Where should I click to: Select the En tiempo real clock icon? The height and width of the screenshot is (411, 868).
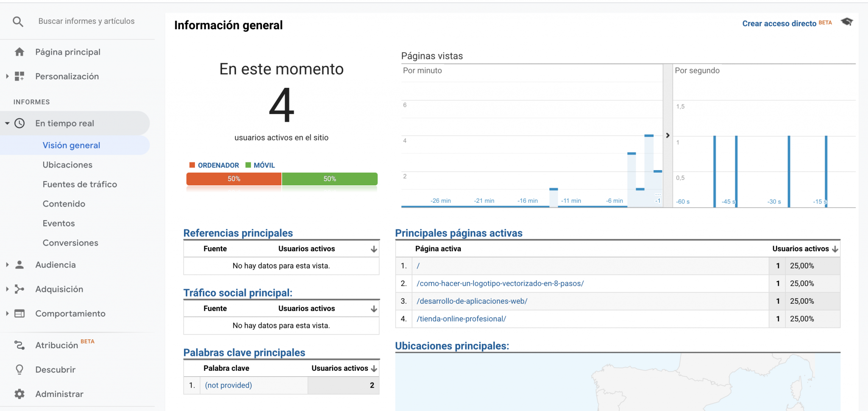(x=19, y=123)
